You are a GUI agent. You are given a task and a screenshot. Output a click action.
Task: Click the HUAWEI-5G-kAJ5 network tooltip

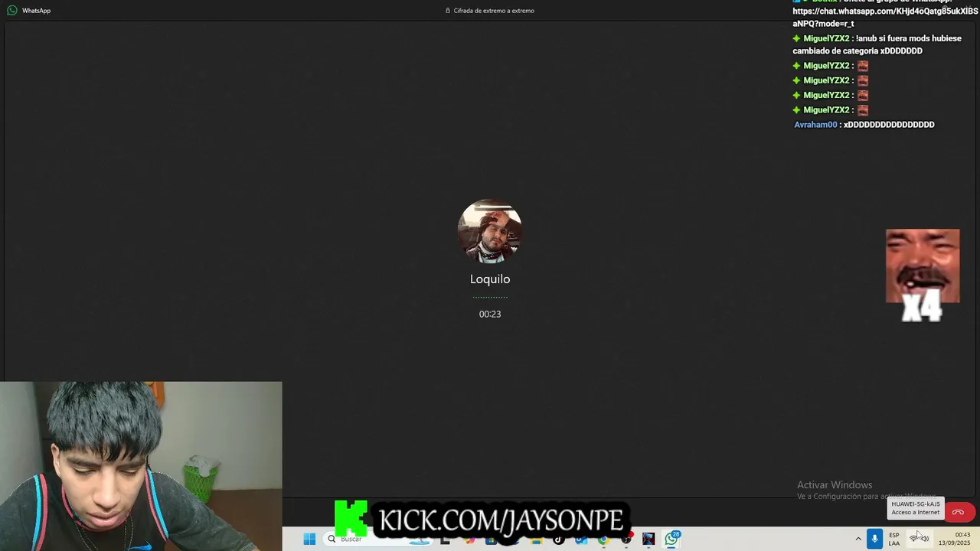[x=916, y=508]
